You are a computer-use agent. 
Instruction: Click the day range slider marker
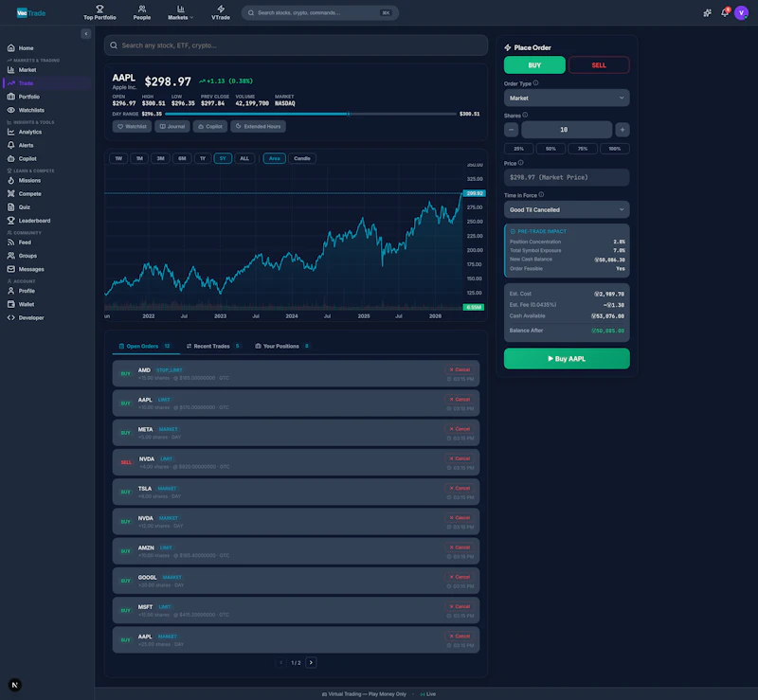tap(348, 114)
